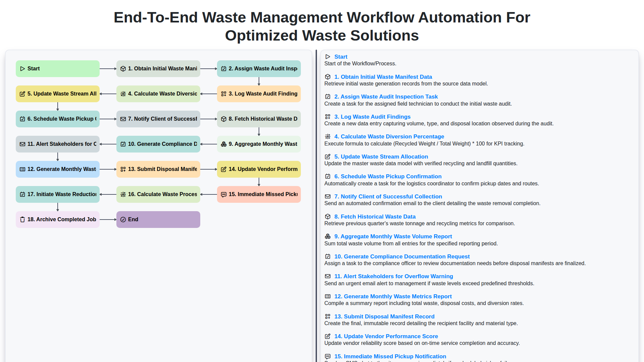The height and width of the screenshot is (362, 644).
Task: Select the 18. Archive Completed Job node label
Action: coord(62,220)
